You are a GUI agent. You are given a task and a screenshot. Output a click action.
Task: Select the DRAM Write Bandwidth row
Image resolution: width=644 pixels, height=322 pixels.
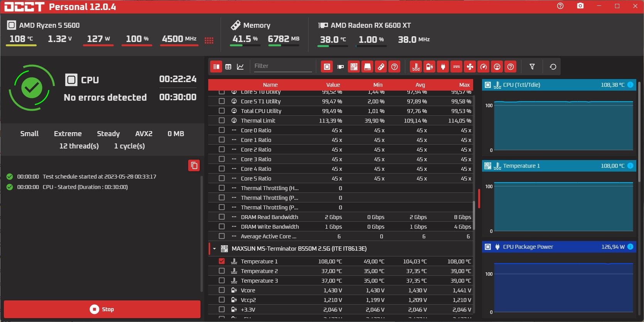(341, 226)
